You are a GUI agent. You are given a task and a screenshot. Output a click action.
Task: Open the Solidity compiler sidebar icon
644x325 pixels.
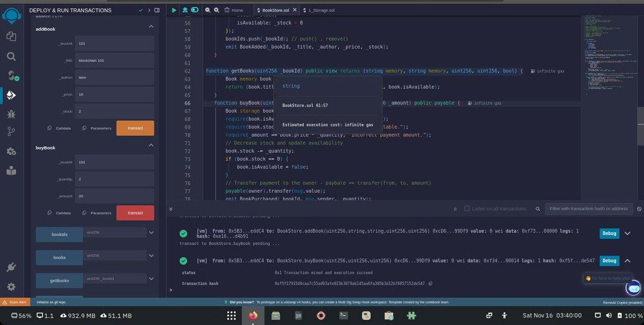12,76
